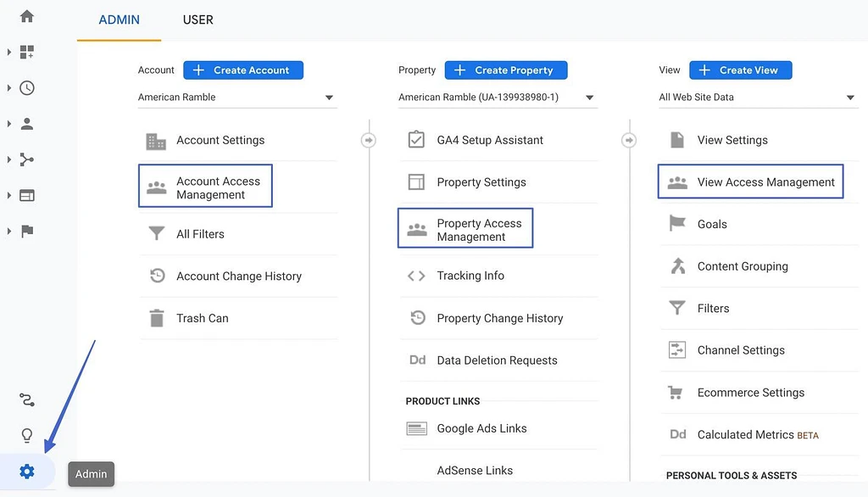
Task: Open the property selector dropdown UA-139938980-1
Action: 498,98
